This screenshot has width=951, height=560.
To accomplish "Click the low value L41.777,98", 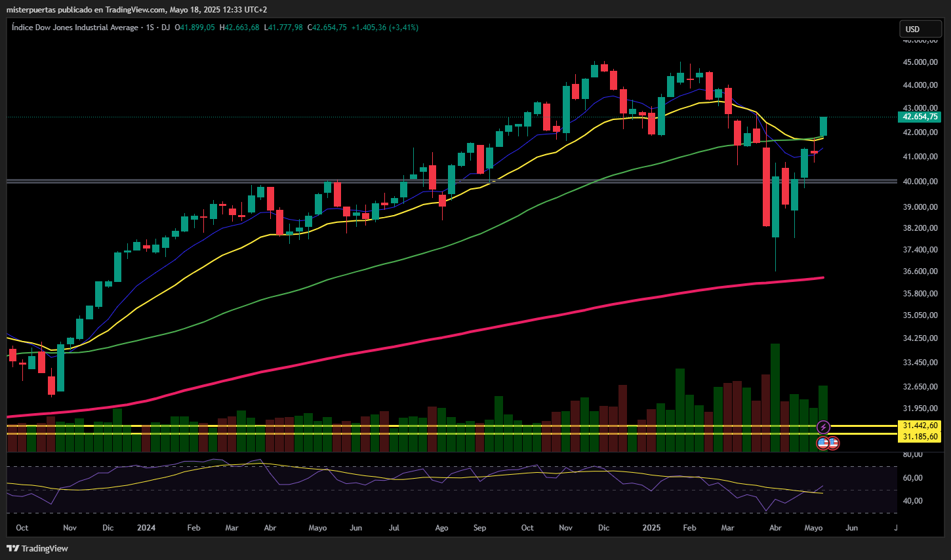I will tap(284, 28).
